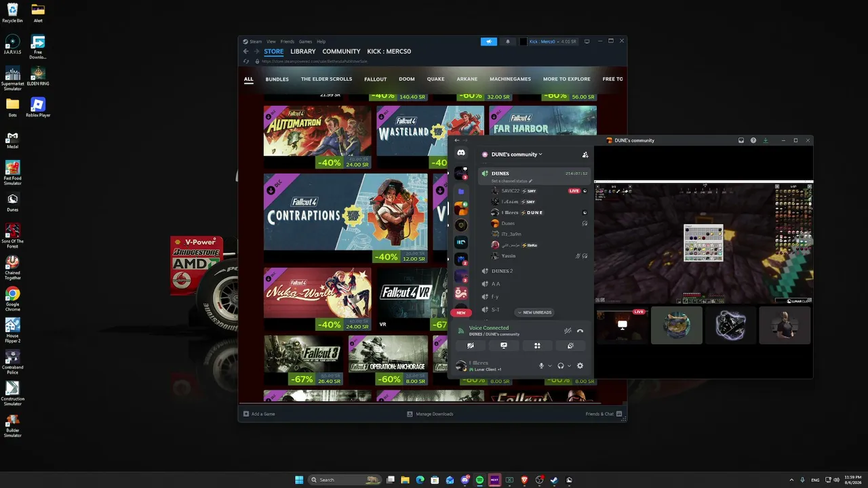Open Spotify from the taskbar

[479, 480]
